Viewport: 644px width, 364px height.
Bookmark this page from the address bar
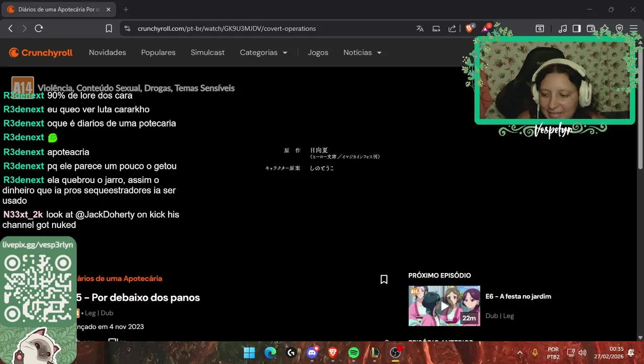109,29
